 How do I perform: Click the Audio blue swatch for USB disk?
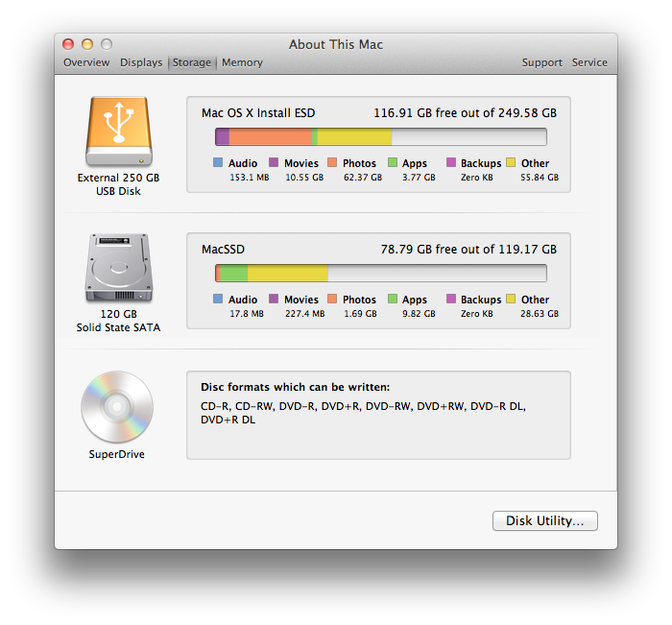[218, 163]
